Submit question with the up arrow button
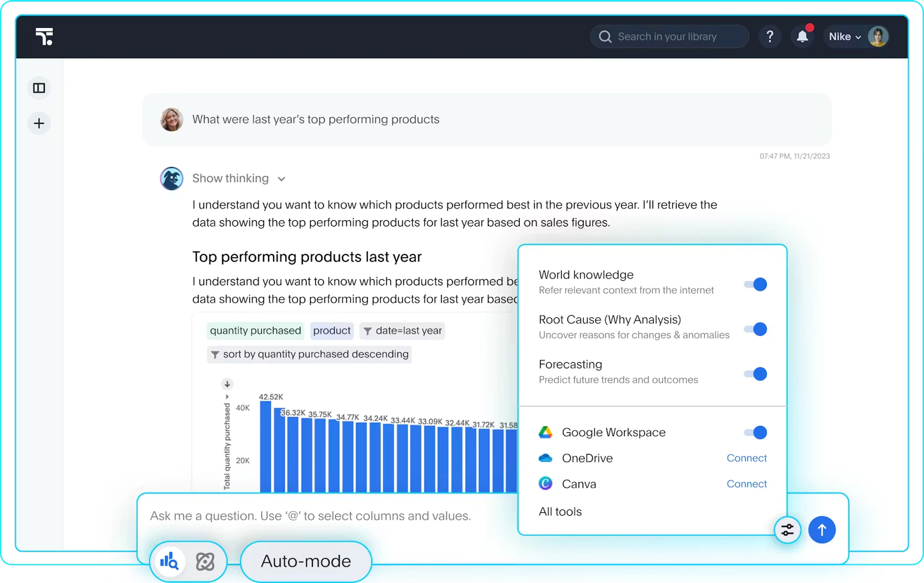The width and height of the screenshot is (924, 583). (822, 530)
